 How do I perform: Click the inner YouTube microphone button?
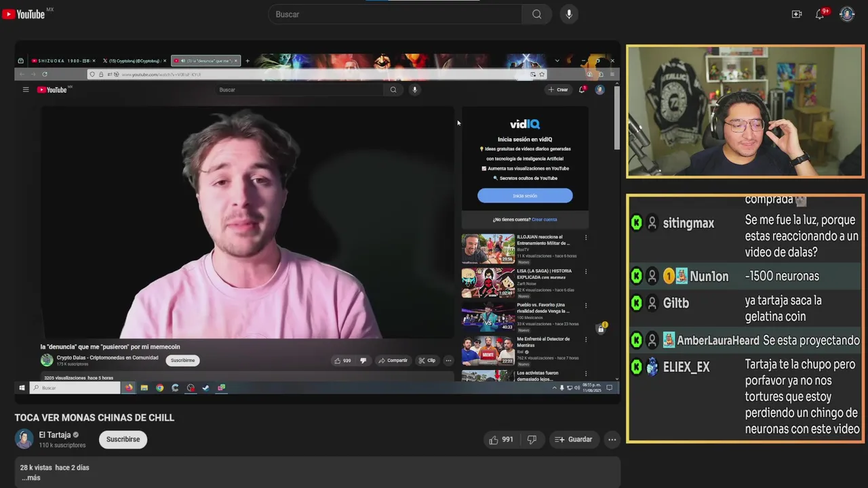pos(415,89)
